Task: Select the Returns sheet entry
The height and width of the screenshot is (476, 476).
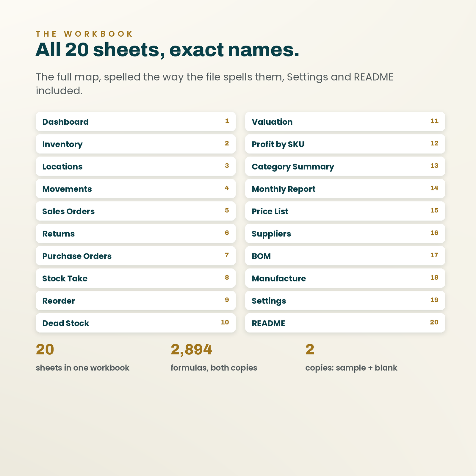Action: coord(136,234)
